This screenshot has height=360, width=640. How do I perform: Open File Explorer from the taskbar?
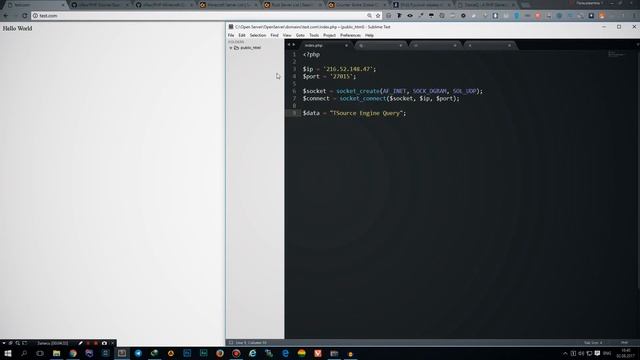coord(56,353)
